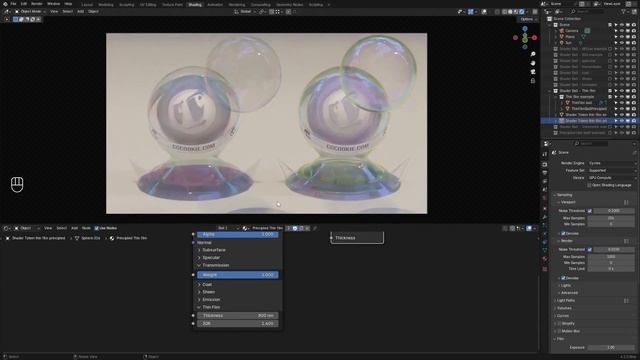Click the Thickness output node

[x=357, y=238]
